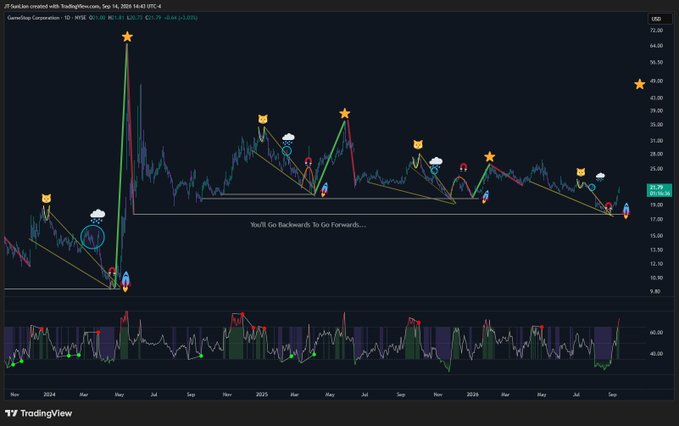
Task: Click the green 21.79 current price label
Action: point(659,190)
